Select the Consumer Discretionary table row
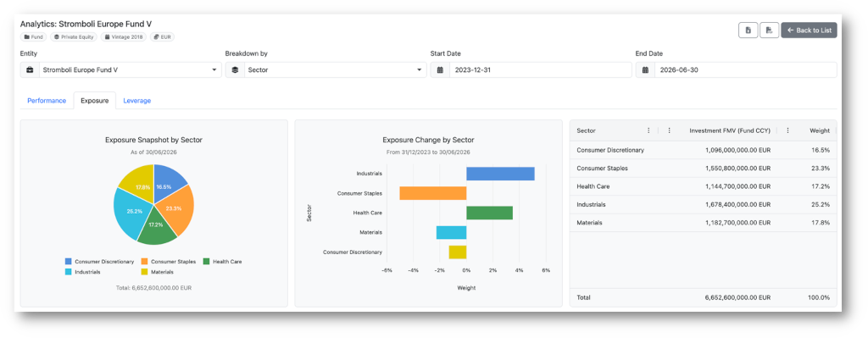868x338 pixels. click(703, 150)
